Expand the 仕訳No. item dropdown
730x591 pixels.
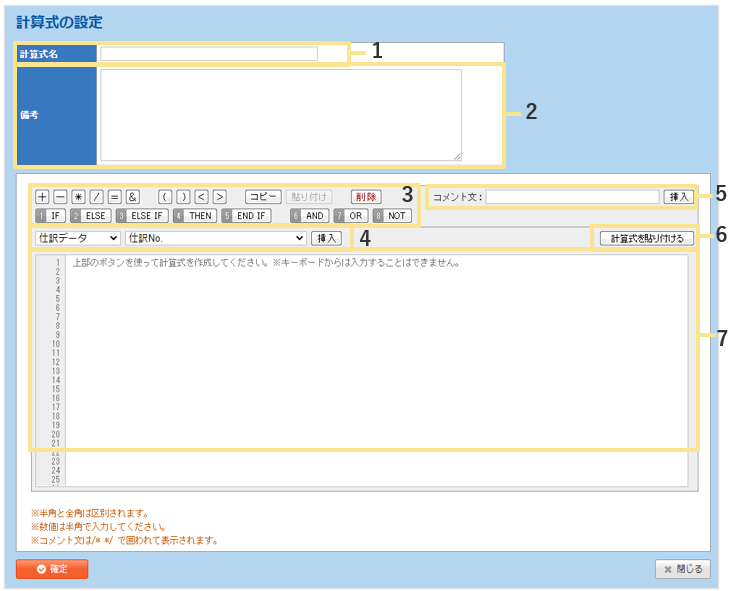coord(215,238)
